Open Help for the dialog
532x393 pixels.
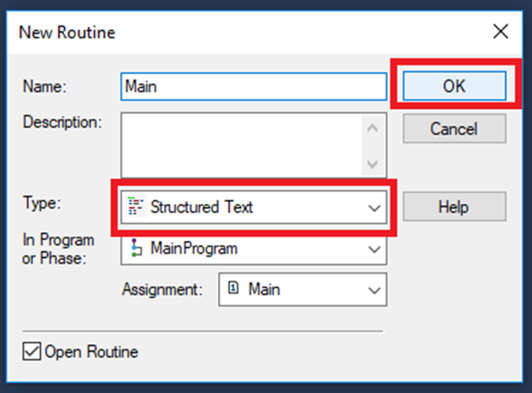[454, 207]
